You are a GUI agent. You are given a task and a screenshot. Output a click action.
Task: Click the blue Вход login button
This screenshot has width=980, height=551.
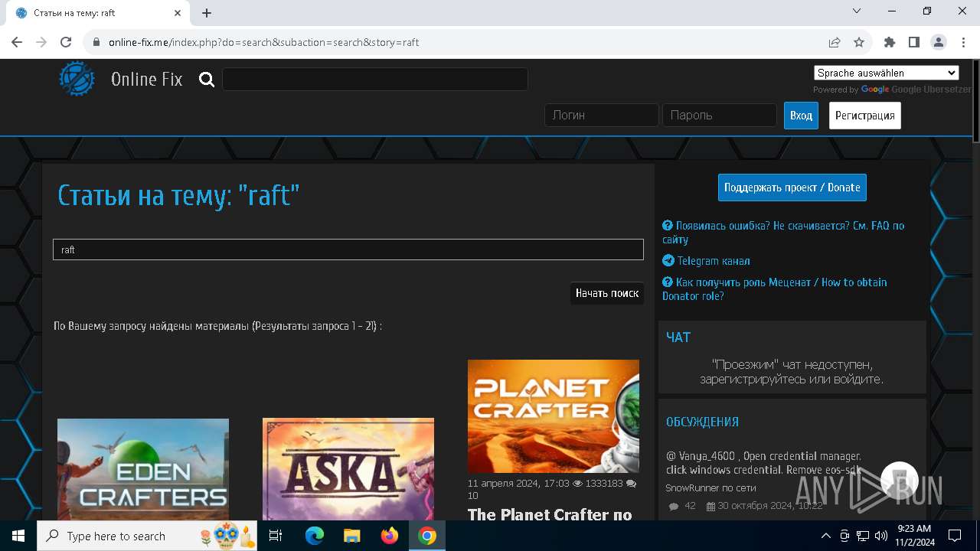pyautogui.click(x=801, y=116)
